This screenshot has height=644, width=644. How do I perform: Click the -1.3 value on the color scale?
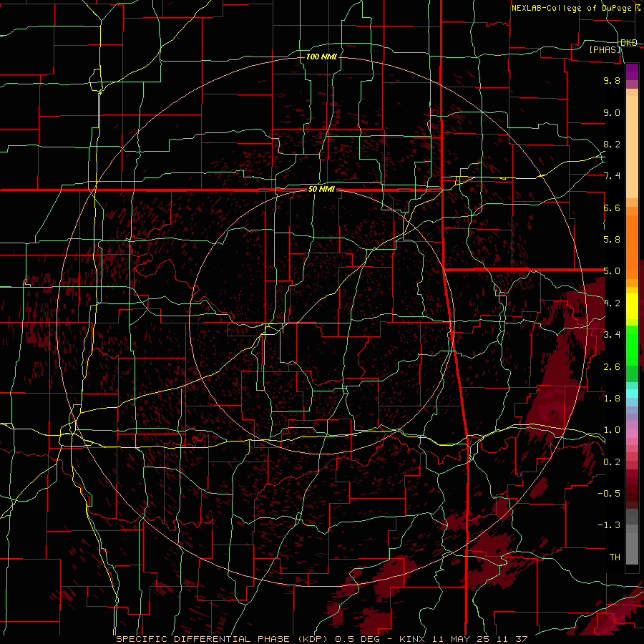pos(609,525)
